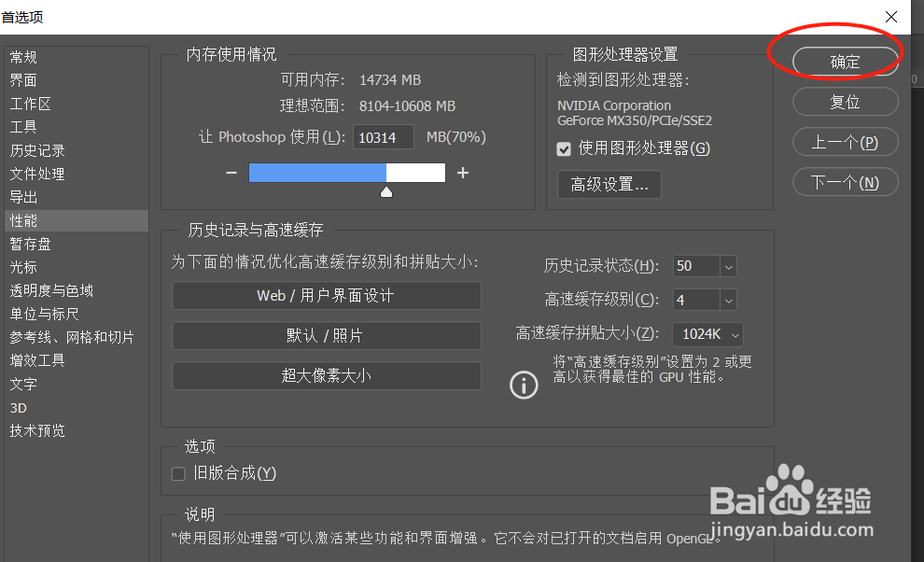Click the info icon beside the GPU performance tip
924x562 pixels.
(x=524, y=385)
